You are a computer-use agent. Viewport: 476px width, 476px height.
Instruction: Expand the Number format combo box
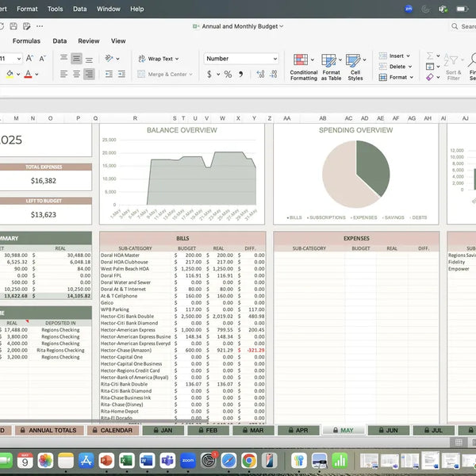(x=274, y=59)
